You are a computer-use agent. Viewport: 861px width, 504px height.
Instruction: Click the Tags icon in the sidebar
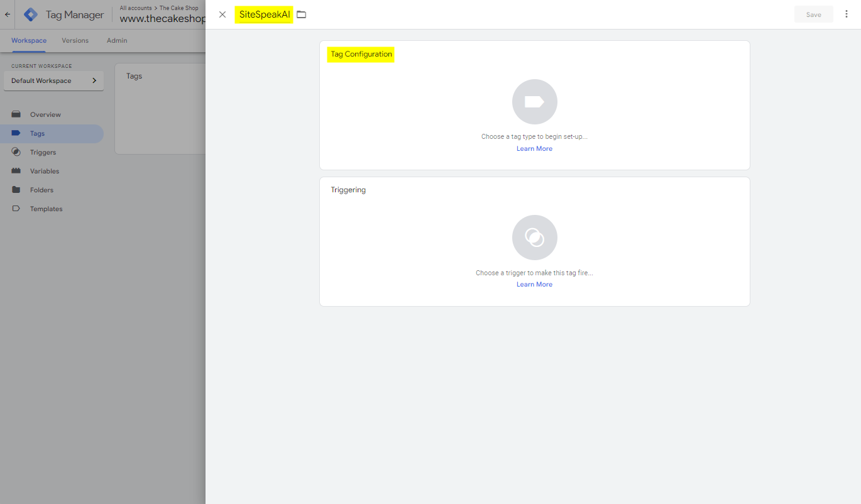(16, 133)
